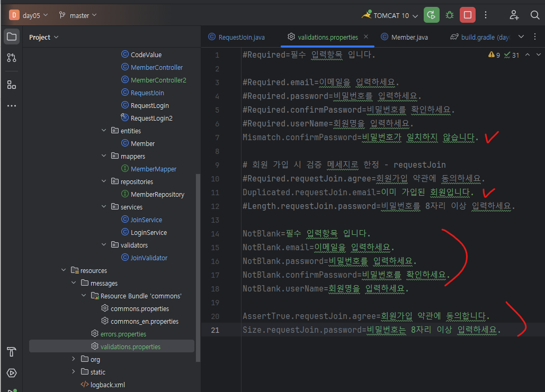Screen dimensions: 545x392
Task: Expand the static folder
Action: (x=74, y=372)
